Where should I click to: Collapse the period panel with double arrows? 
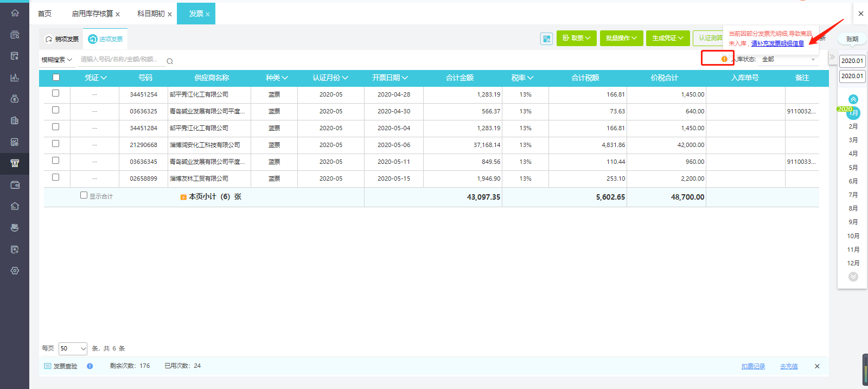tap(832, 56)
